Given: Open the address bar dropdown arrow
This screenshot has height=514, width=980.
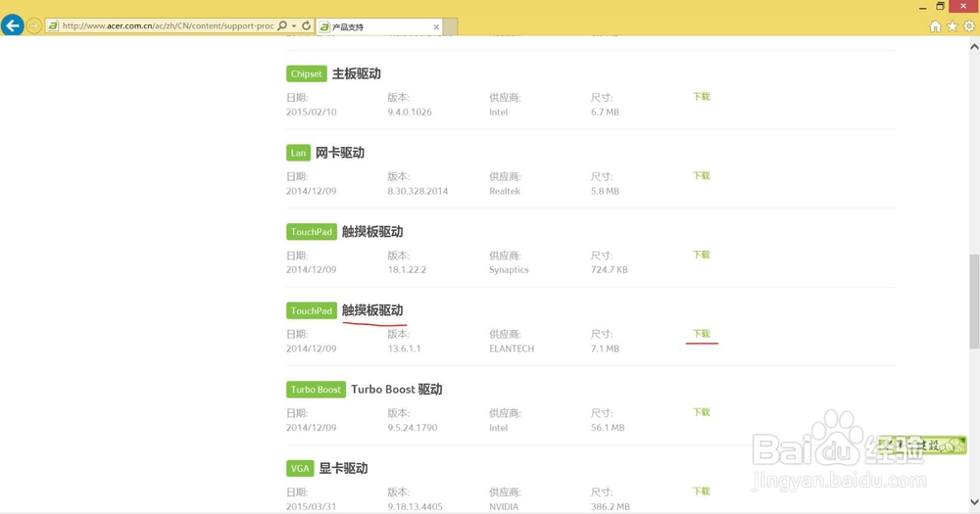Looking at the screenshot, I should click(x=294, y=26).
